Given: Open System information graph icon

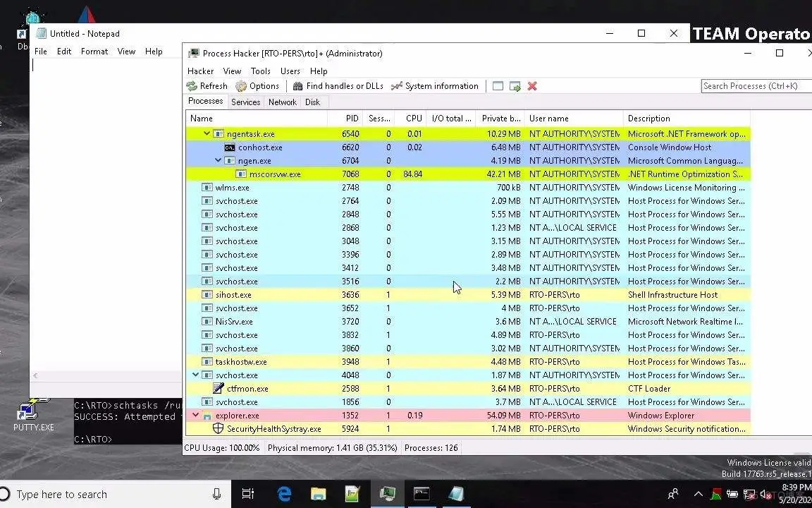Looking at the screenshot, I should (397, 86).
